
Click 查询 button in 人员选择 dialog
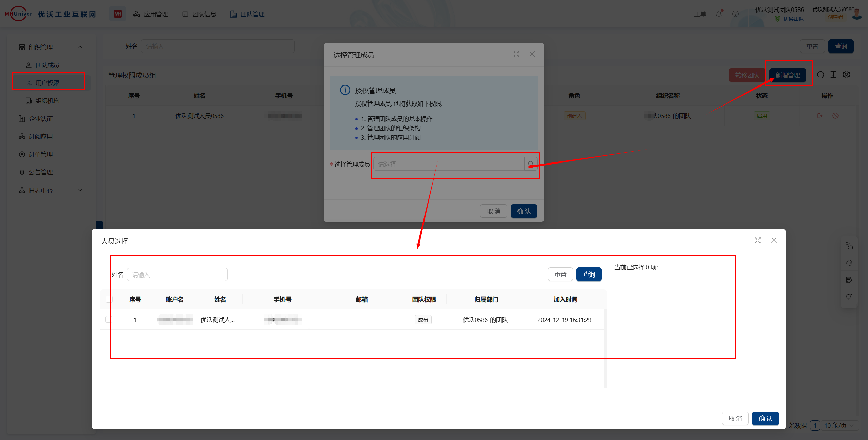[x=589, y=274]
